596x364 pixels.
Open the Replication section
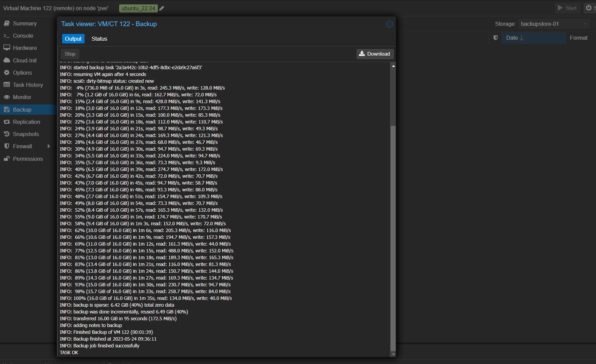[x=26, y=122]
